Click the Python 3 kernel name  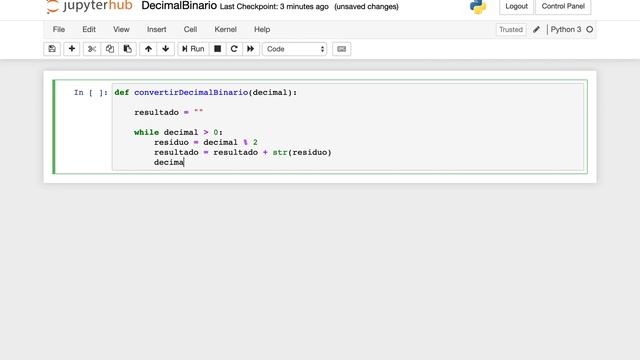click(566, 29)
